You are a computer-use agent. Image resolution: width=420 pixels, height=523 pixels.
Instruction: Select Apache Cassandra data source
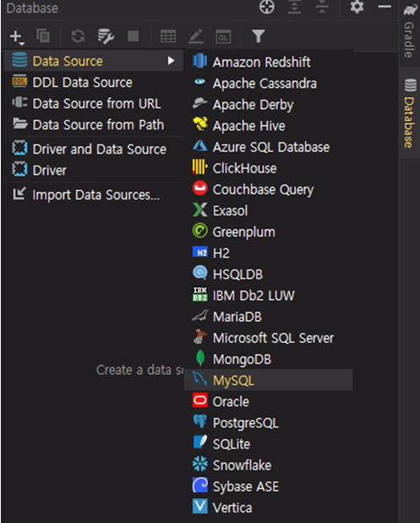[269, 84]
